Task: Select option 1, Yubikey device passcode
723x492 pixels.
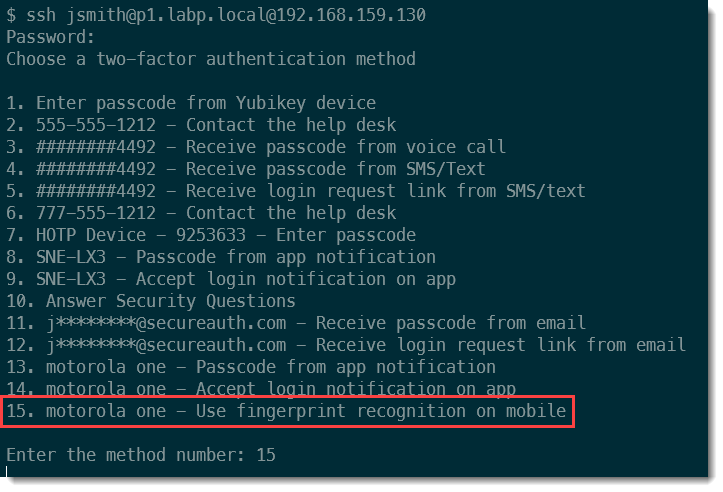Action: click(x=191, y=103)
